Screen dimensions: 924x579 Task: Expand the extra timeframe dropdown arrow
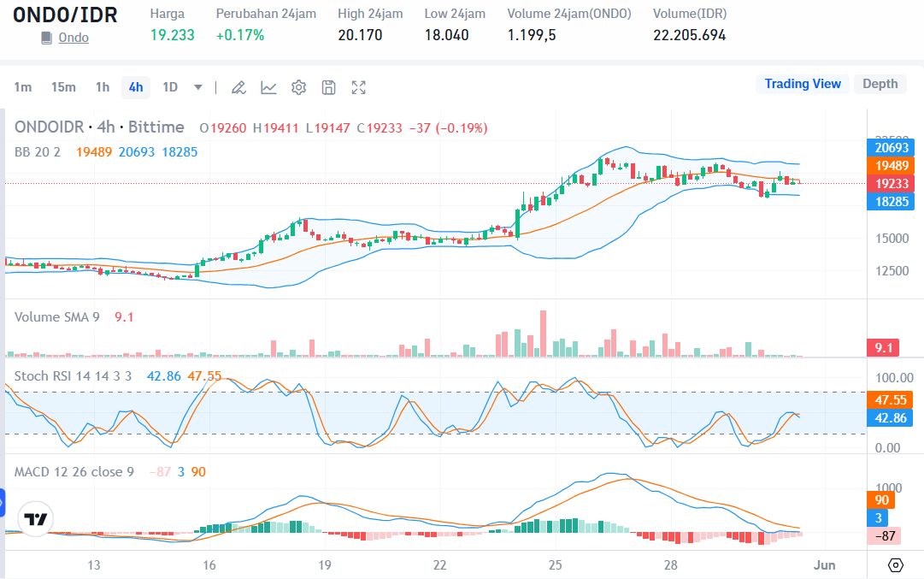197,87
